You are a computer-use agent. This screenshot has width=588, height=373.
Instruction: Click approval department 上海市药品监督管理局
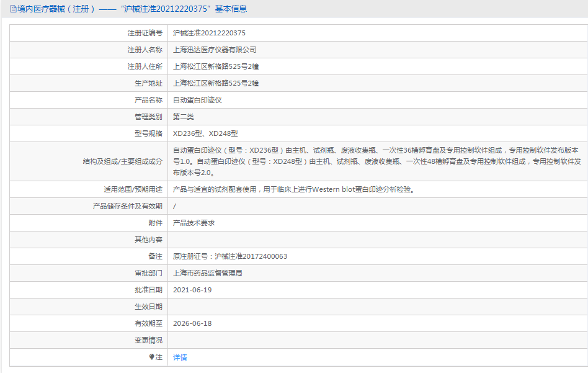(208, 273)
